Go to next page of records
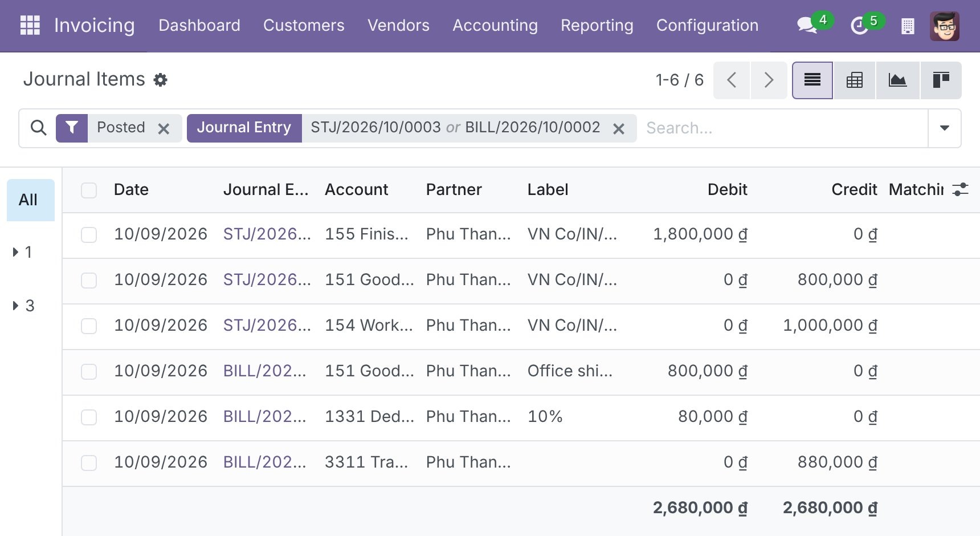Screen dimensions: 980x536 tap(769, 80)
